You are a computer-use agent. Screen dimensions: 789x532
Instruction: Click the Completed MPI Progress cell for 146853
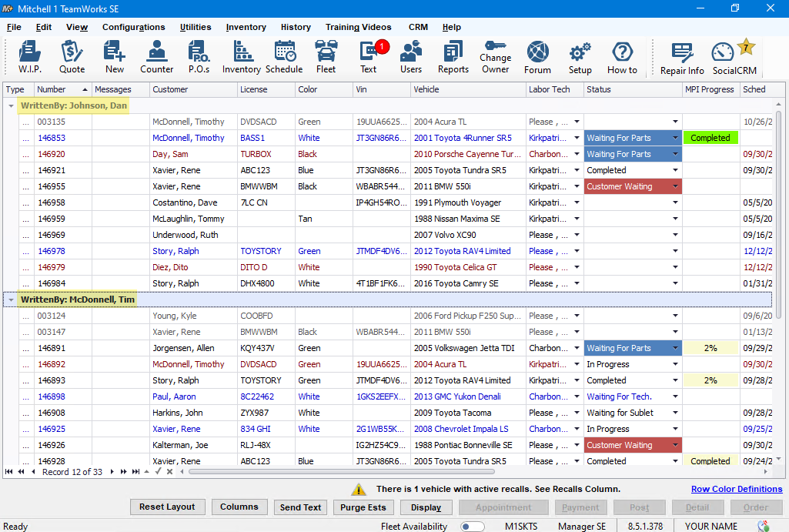tap(710, 139)
